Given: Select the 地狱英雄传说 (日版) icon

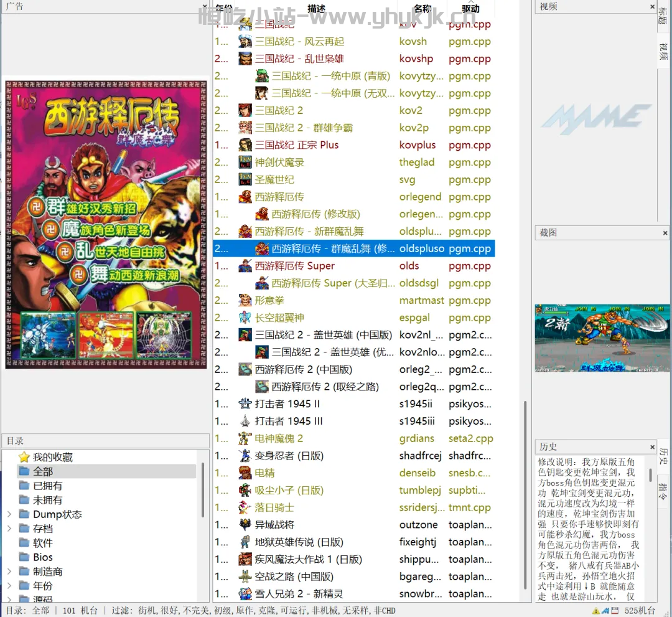Looking at the screenshot, I should pyautogui.click(x=245, y=542).
